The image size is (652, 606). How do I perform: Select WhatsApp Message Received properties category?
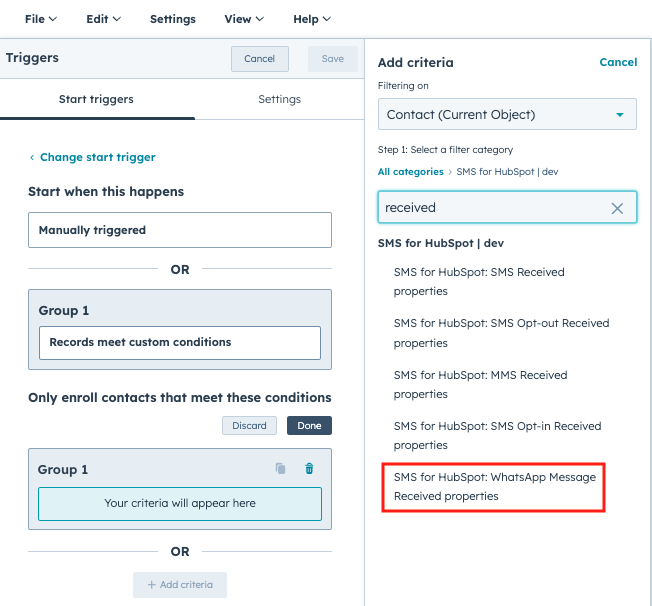point(494,487)
